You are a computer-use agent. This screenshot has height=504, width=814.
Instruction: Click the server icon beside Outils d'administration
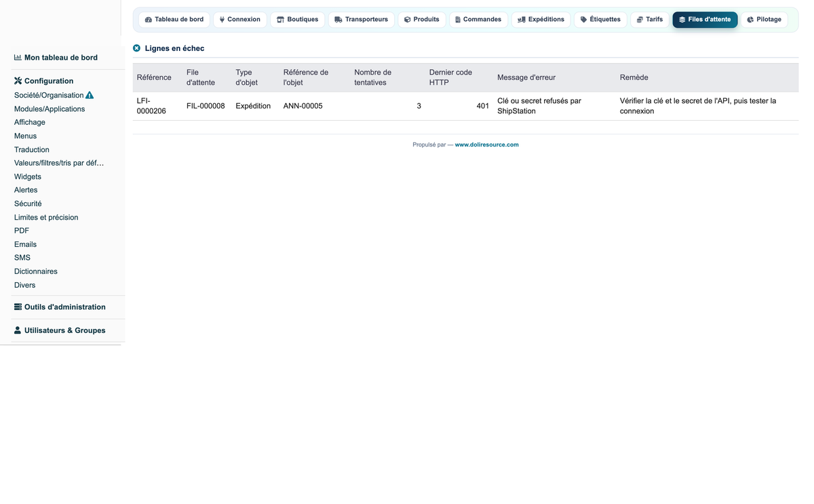pyautogui.click(x=18, y=307)
